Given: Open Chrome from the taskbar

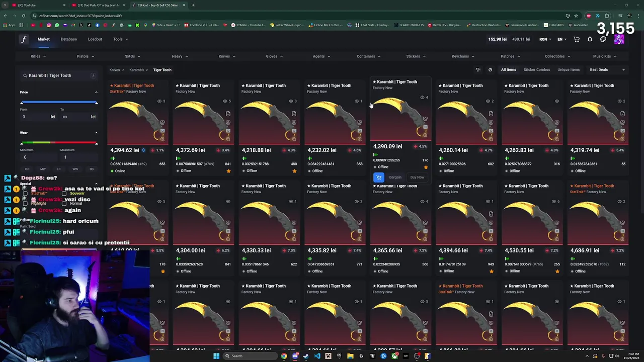Looking at the screenshot, I should (284, 356).
